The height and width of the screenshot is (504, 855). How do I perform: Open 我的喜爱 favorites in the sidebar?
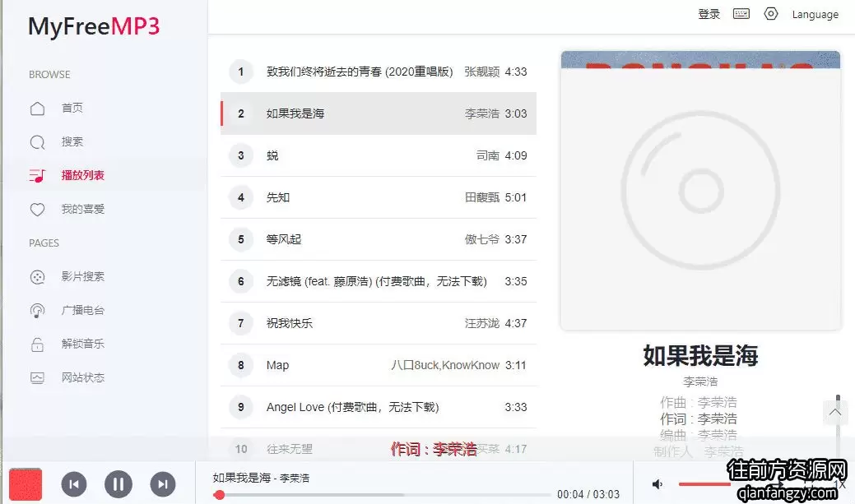pos(82,209)
